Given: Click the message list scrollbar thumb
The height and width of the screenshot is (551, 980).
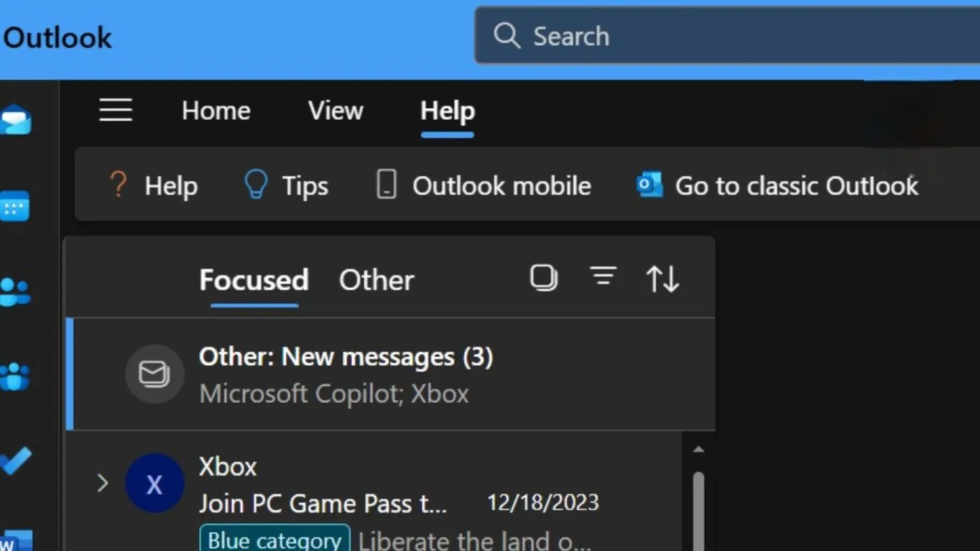Looking at the screenshot, I should pos(699,511).
